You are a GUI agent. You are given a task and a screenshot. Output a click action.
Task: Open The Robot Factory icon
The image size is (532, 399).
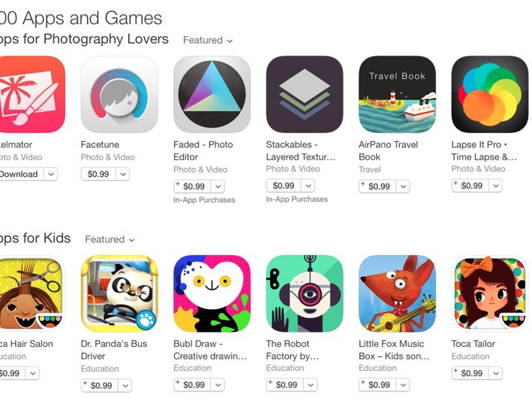click(x=305, y=294)
